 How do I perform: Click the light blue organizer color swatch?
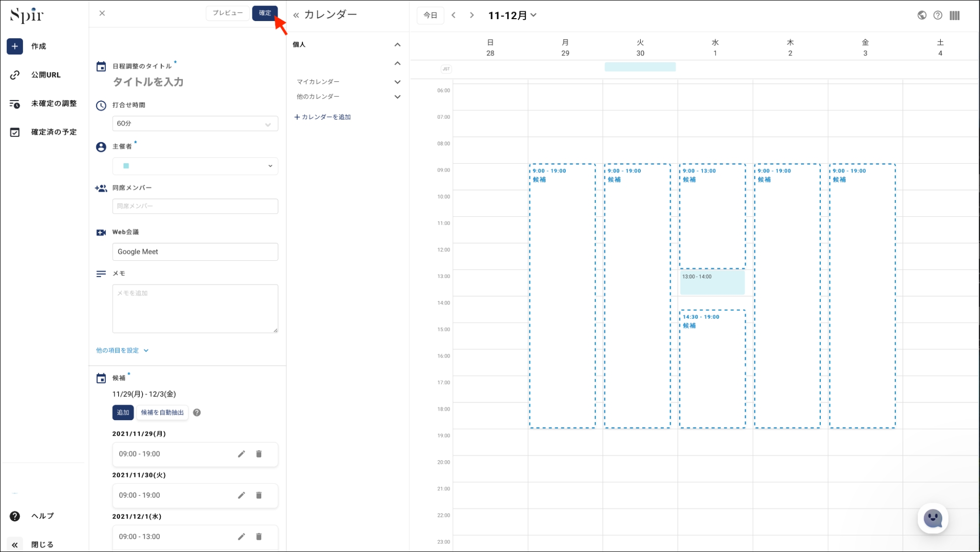(x=126, y=166)
